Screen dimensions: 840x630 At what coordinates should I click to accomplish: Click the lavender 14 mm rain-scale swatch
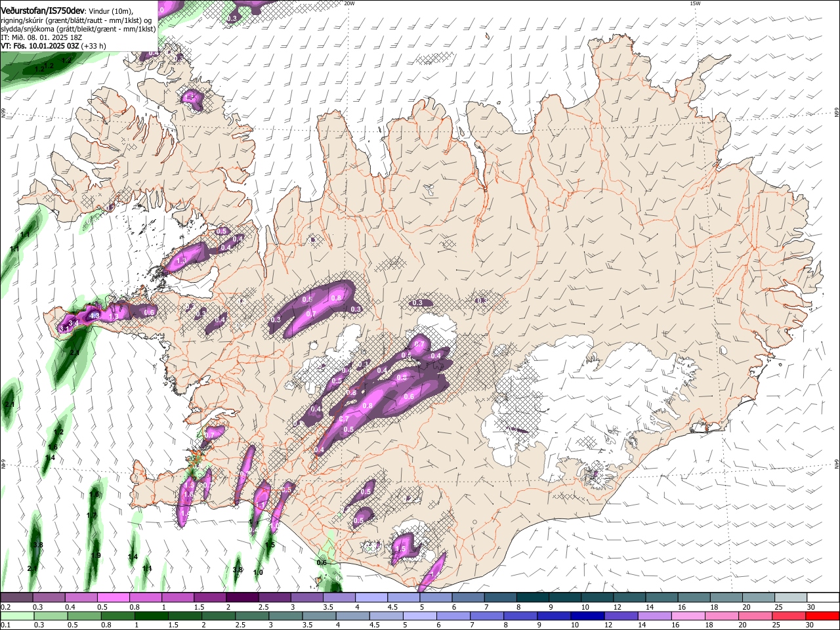pyautogui.click(x=654, y=616)
